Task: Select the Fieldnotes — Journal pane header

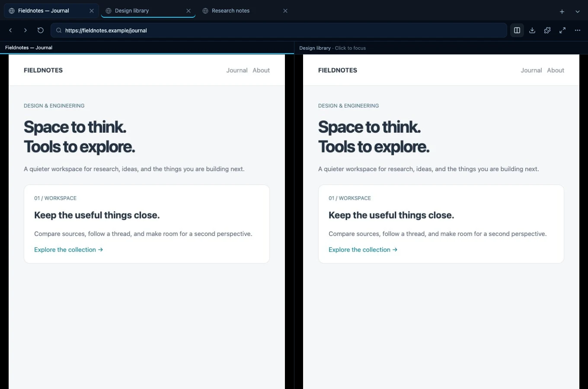Action: (x=147, y=48)
